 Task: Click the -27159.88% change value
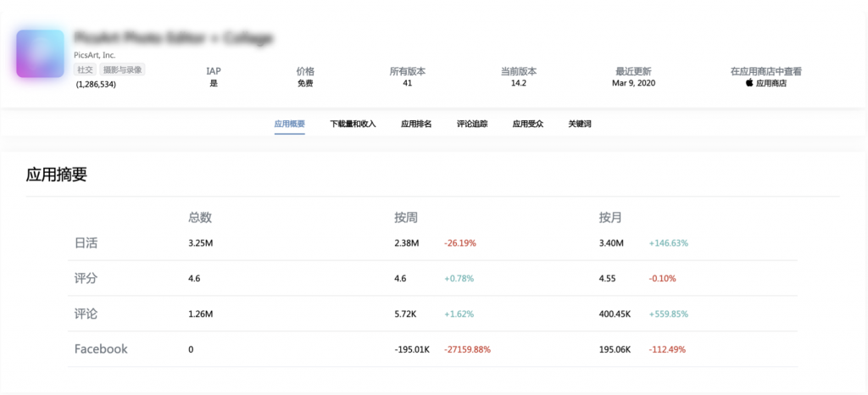pos(467,349)
